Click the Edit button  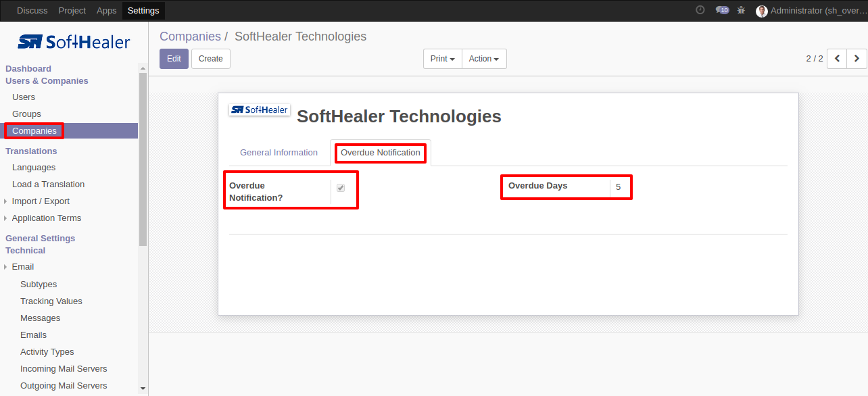[174, 59]
